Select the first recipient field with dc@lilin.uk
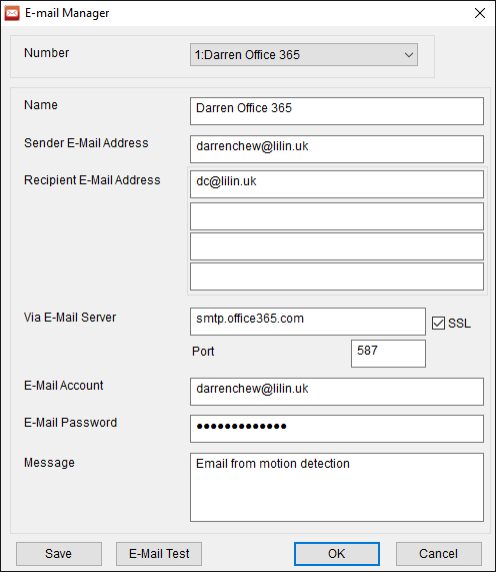Image resolution: width=496 pixels, height=572 pixels. 337,185
